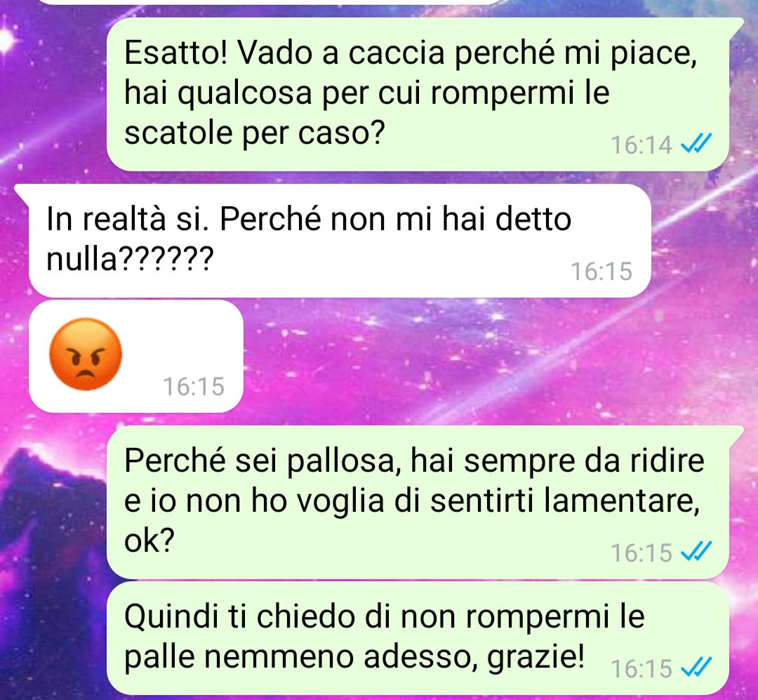Tap blue read ticks on 16:14 message
Image resolution: width=758 pixels, height=700 pixels.
(696, 144)
